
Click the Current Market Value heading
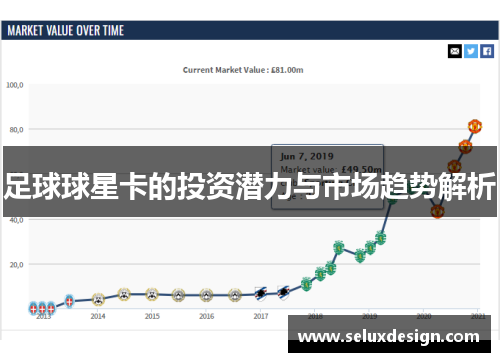[243, 70]
